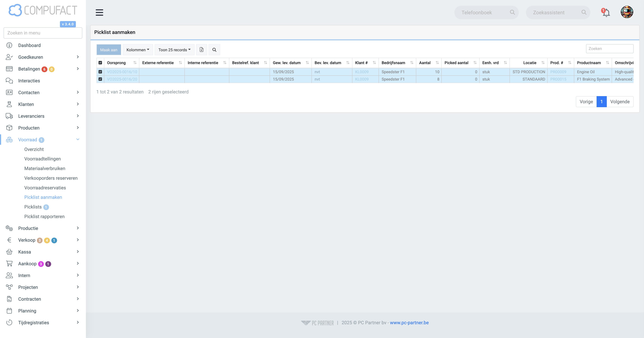Select page 1 in pagination

[601, 102]
